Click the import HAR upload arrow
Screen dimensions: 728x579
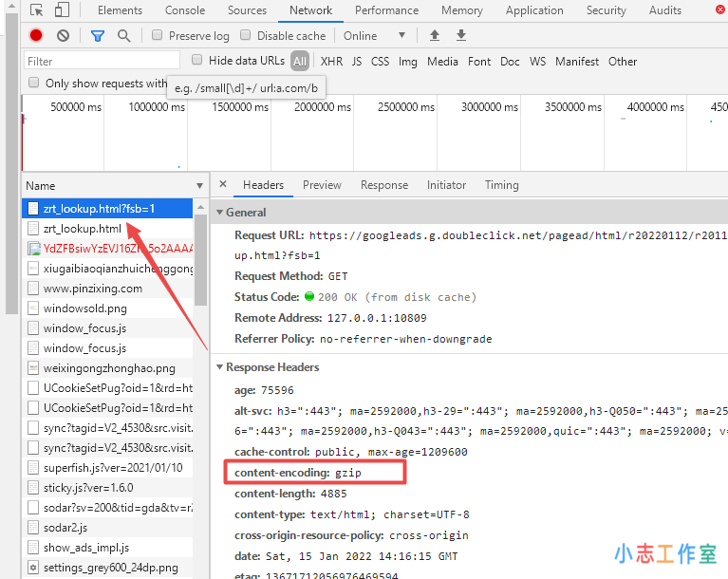tap(435, 36)
